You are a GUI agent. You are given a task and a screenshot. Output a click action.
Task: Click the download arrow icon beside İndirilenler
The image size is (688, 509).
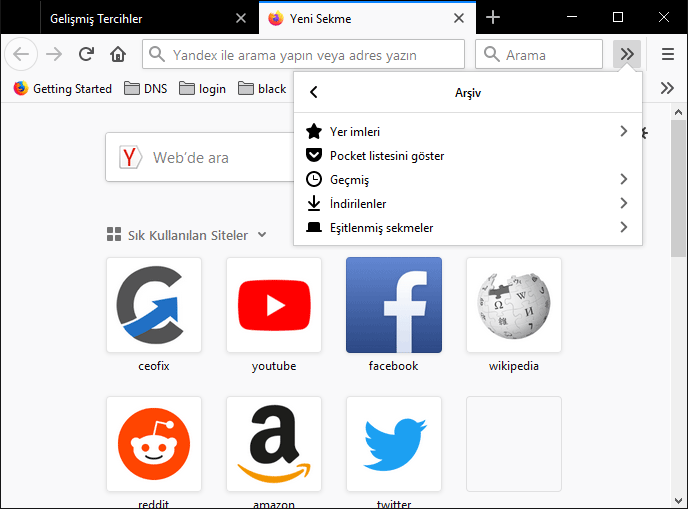pos(314,203)
